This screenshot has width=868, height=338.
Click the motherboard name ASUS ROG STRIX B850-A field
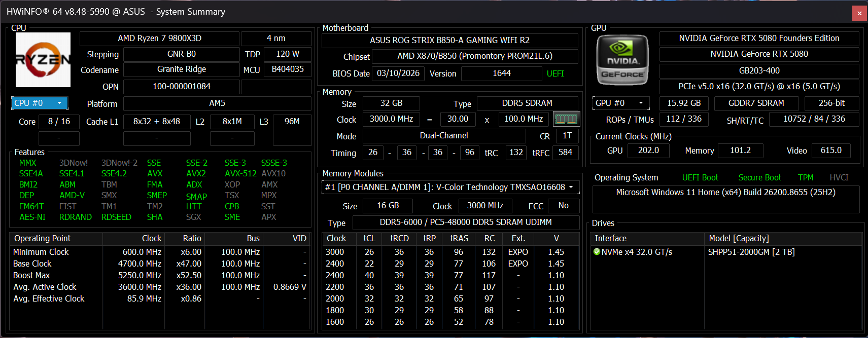(449, 40)
